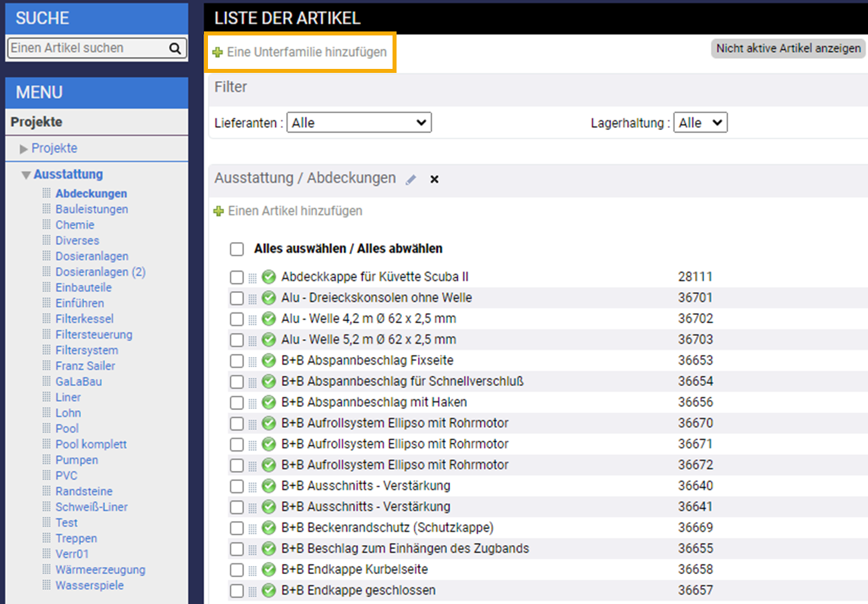Click green status icon for B+B Endkappe geschlossen
Image resolution: width=868 pixels, height=604 pixels.
point(269,591)
